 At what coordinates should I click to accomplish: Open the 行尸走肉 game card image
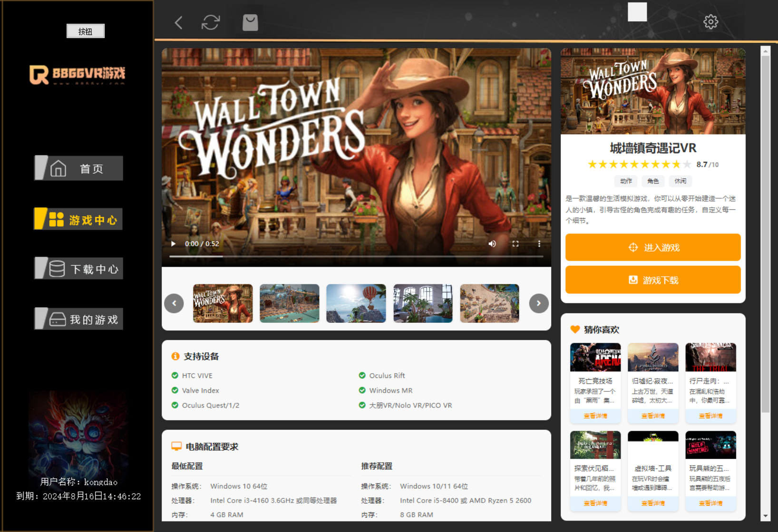point(711,357)
